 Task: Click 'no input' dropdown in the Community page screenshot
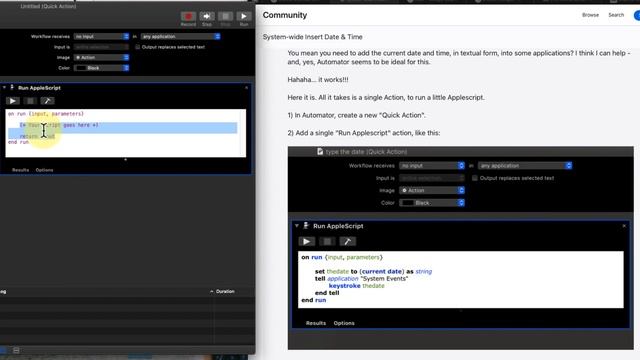click(x=432, y=166)
